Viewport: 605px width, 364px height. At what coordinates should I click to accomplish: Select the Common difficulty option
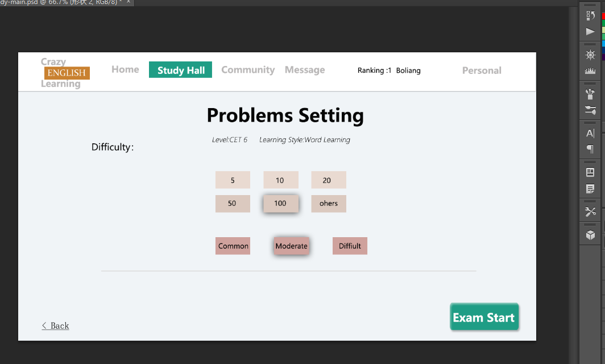[x=233, y=246]
